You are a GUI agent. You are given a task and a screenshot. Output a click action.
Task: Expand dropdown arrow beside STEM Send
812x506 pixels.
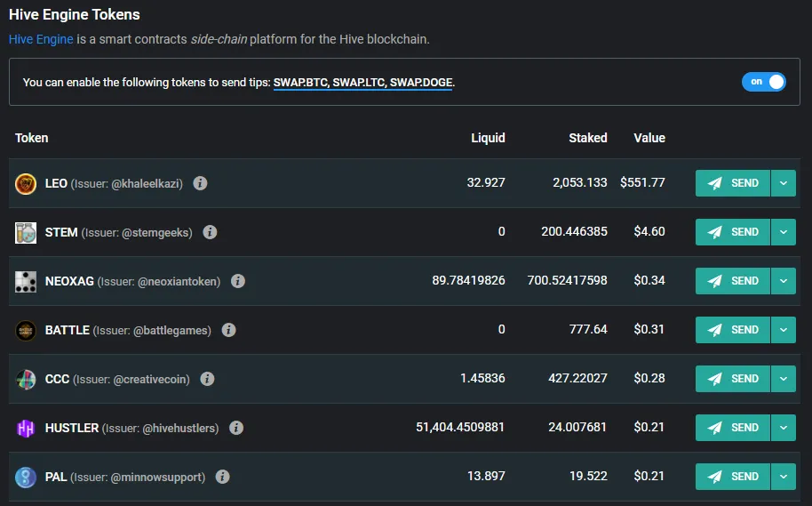[784, 232]
